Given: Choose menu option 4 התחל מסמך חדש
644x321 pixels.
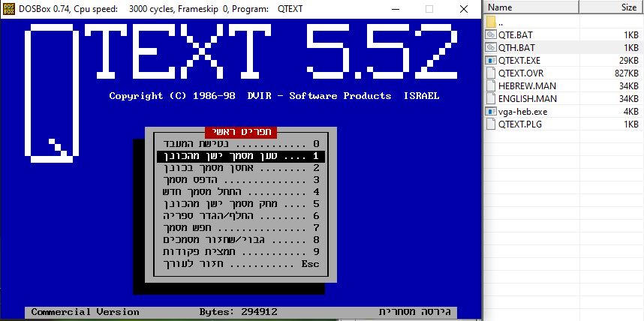Looking at the screenshot, I should [241, 192].
